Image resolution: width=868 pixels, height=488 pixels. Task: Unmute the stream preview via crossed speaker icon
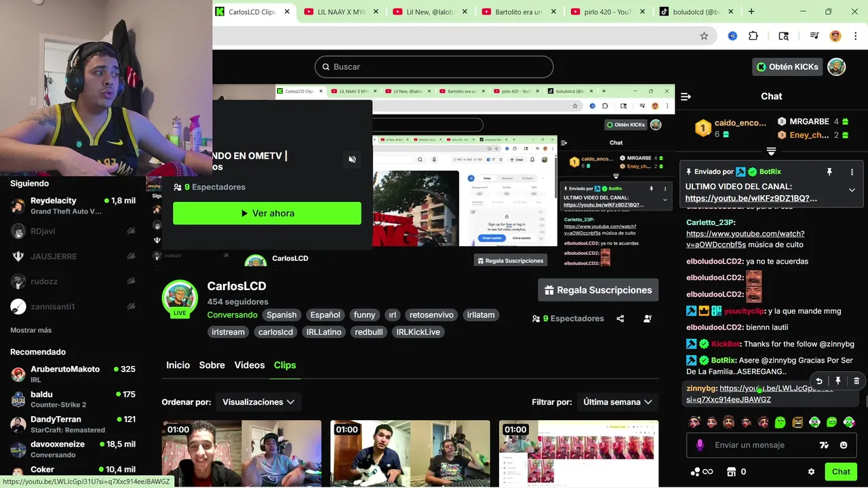click(x=352, y=159)
